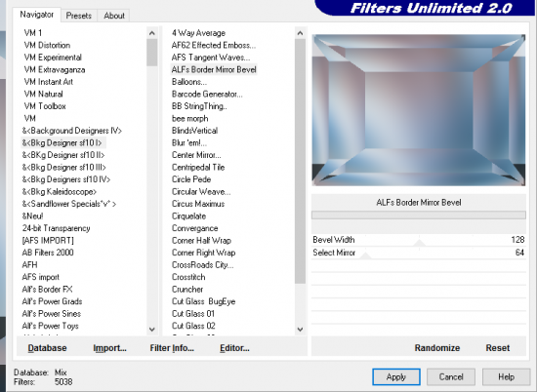Image resolution: width=537 pixels, height=392 pixels.
Task: Adjust the Select Mirror slider
Action: point(419,253)
